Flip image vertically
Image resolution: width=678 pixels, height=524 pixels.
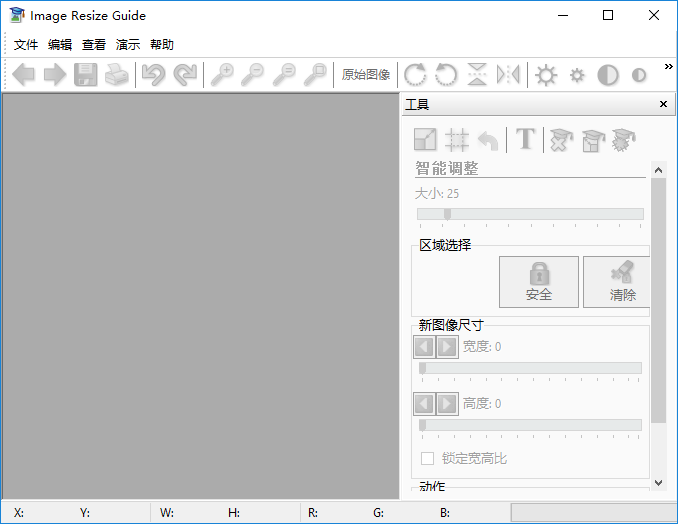477,75
